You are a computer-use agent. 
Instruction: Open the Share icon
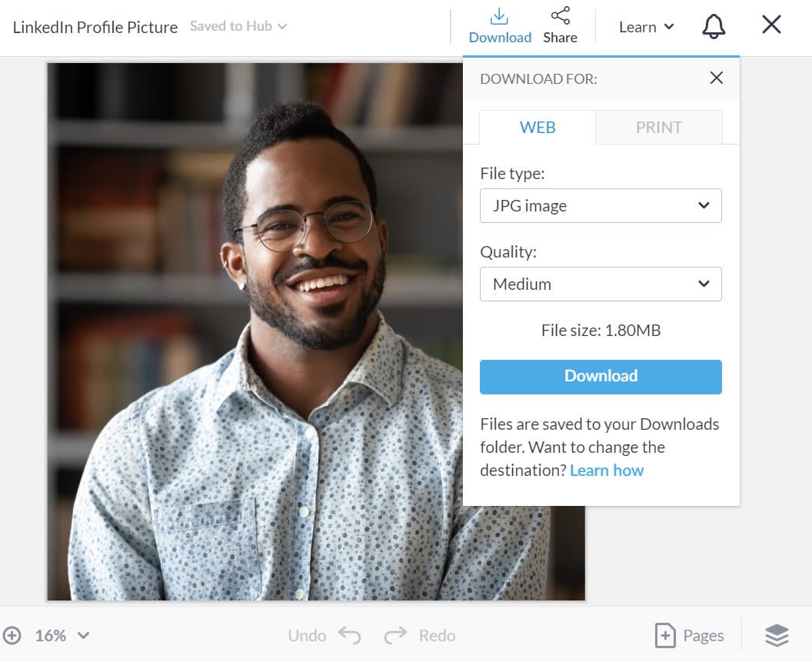[x=561, y=15]
